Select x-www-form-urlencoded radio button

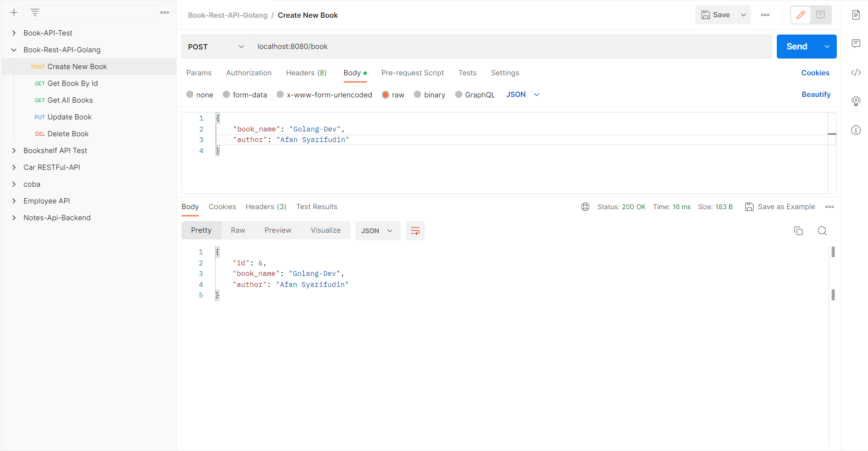(x=280, y=95)
